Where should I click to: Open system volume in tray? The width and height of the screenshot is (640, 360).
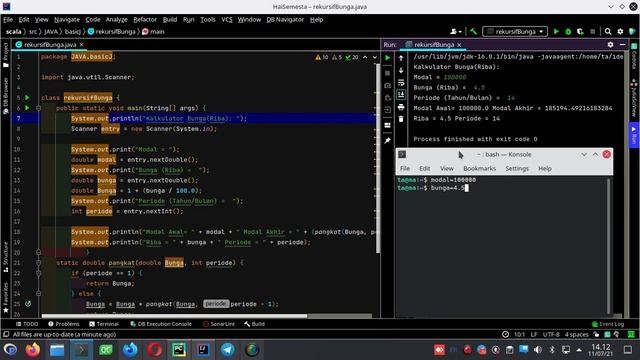tap(538, 350)
